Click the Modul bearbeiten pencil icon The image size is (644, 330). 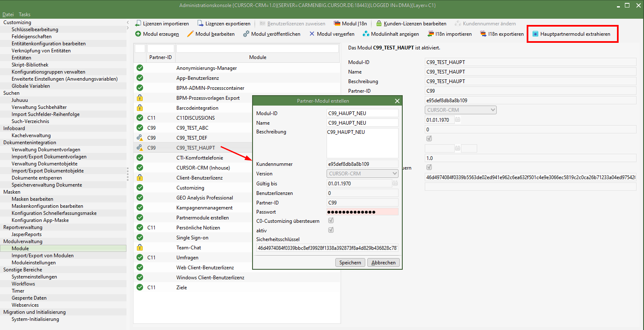click(x=190, y=34)
